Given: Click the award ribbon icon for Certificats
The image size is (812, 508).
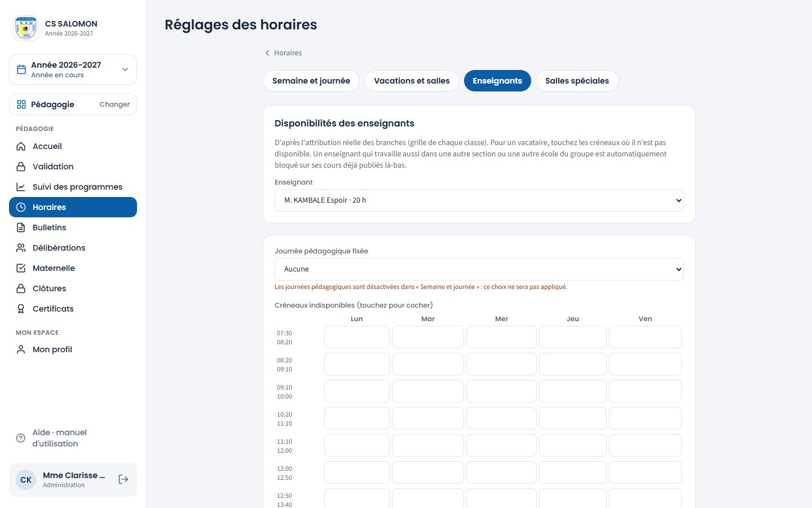Looking at the screenshot, I should (21, 309).
